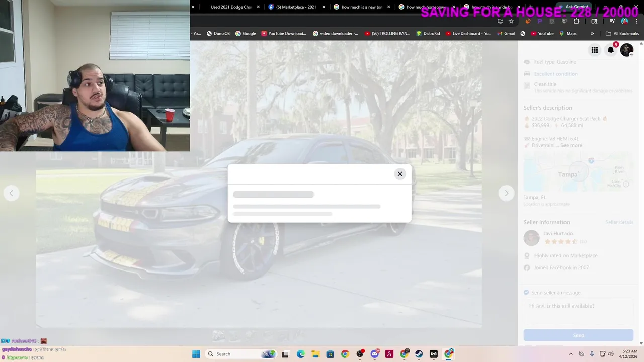Viewport: 644px width, 362px height.
Task: Click the message to seller input field
Action: [578, 311]
